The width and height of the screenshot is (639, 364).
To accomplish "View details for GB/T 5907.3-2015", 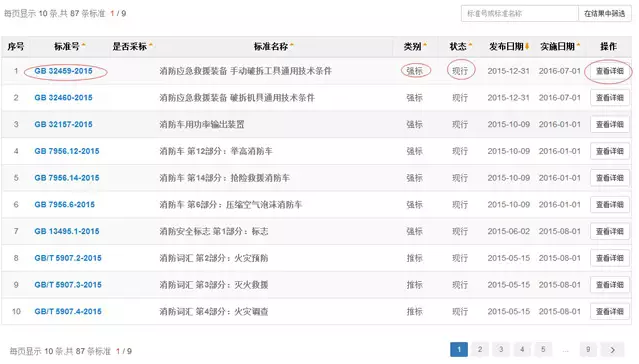I will [610, 285].
